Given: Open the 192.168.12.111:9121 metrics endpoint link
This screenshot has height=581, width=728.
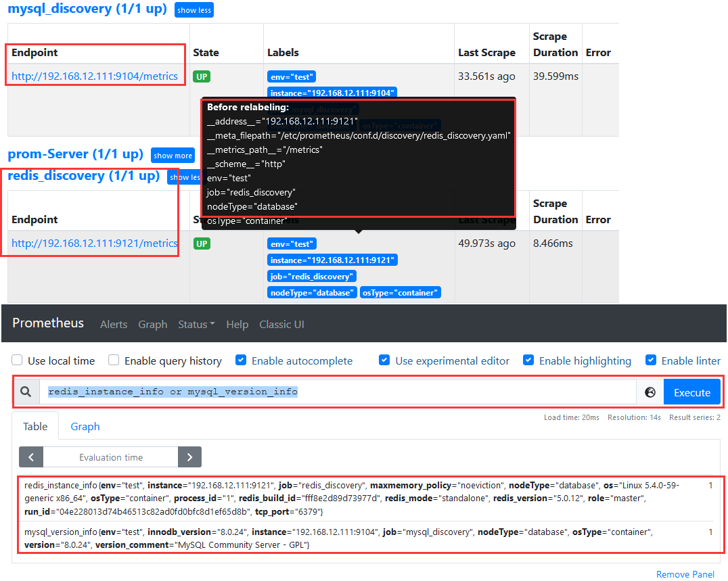Looking at the screenshot, I should click(x=95, y=243).
